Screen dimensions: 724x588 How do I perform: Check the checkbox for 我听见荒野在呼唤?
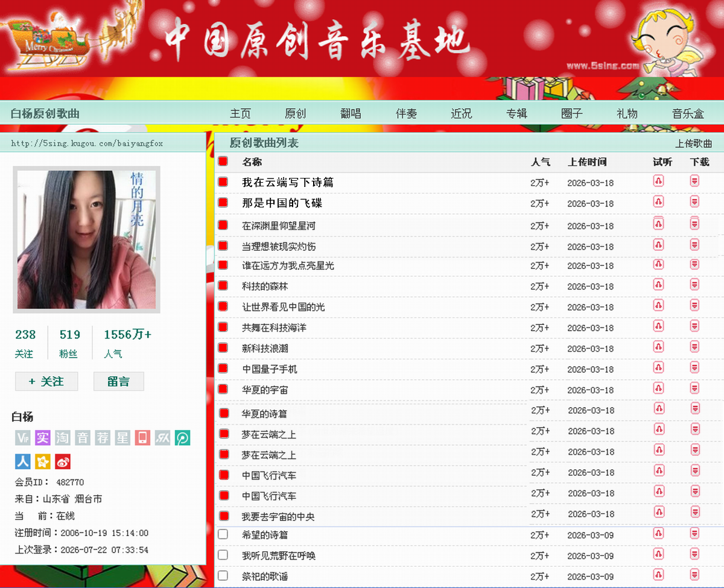point(223,555)
